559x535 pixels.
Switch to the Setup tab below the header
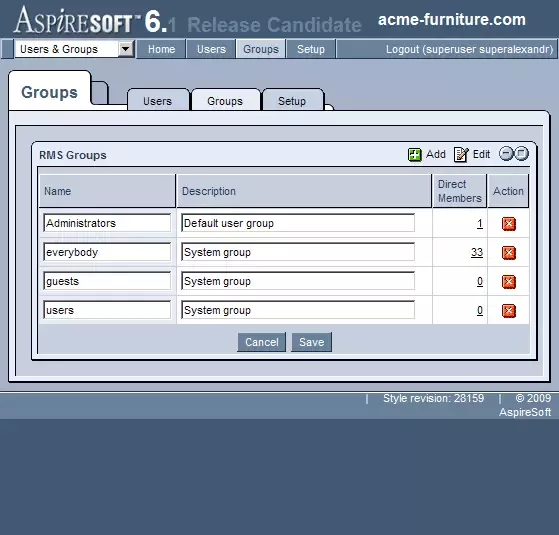pos(292,101)
